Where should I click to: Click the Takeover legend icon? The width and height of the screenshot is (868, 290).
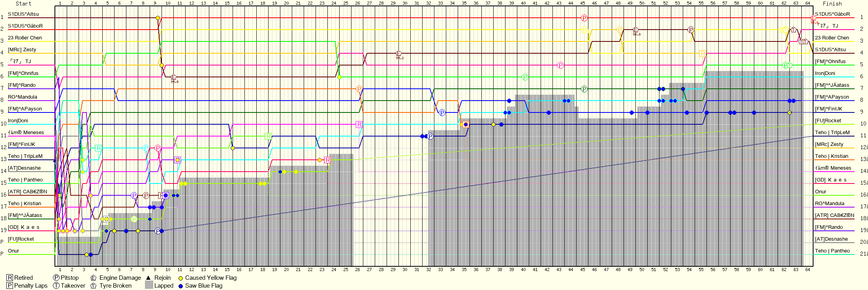(x=56, y=286)
